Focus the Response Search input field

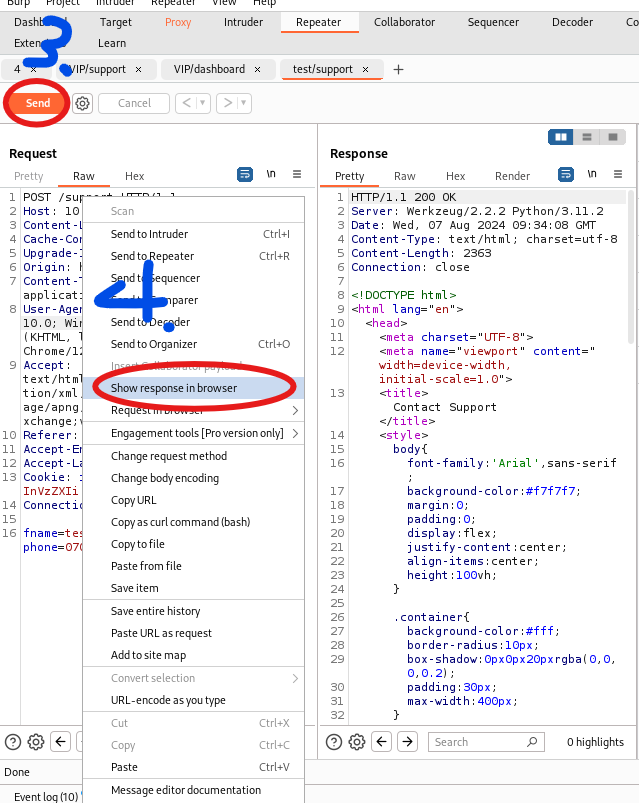tap(486, 742)
